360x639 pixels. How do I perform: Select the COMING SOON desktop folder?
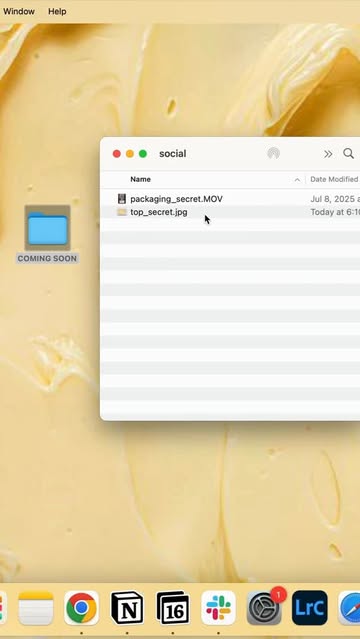(47, 234)
